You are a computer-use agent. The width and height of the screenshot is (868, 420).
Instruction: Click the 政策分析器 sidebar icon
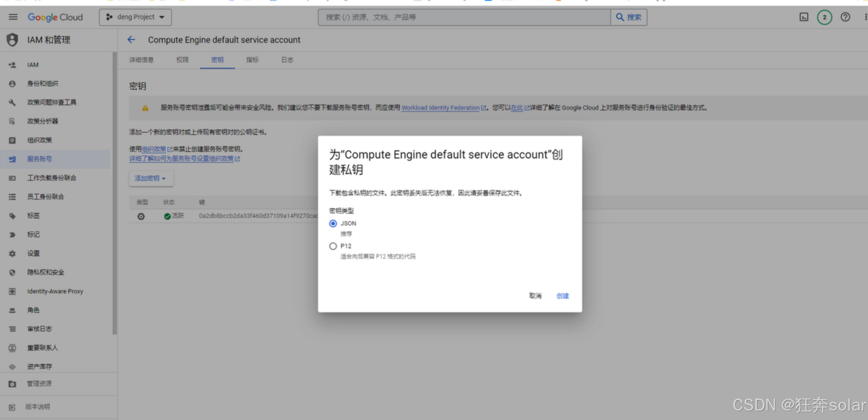[x=12, y=121]
